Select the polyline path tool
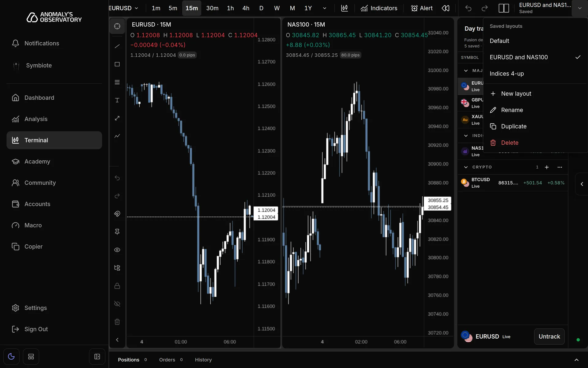The image size is (588, 368). (117, 136)
